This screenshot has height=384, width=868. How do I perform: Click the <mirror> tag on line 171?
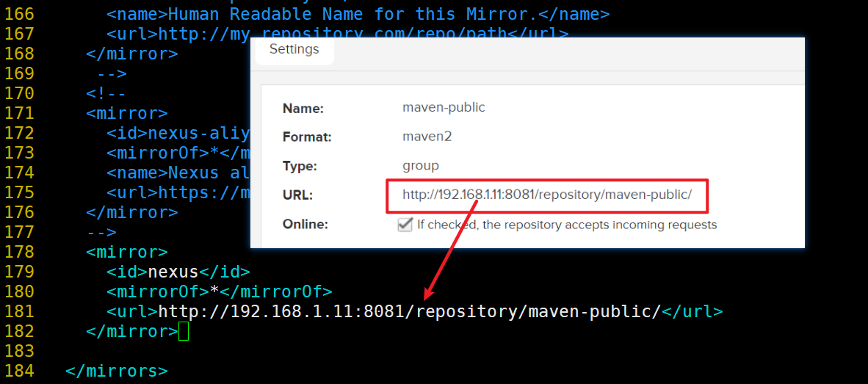tap(127, 113)
